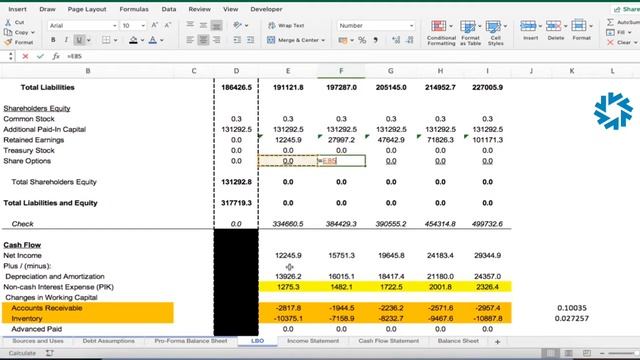This screenshot has width=640, height=360.
Task: Click Calculate in the status bar
Action: (22, 353)
